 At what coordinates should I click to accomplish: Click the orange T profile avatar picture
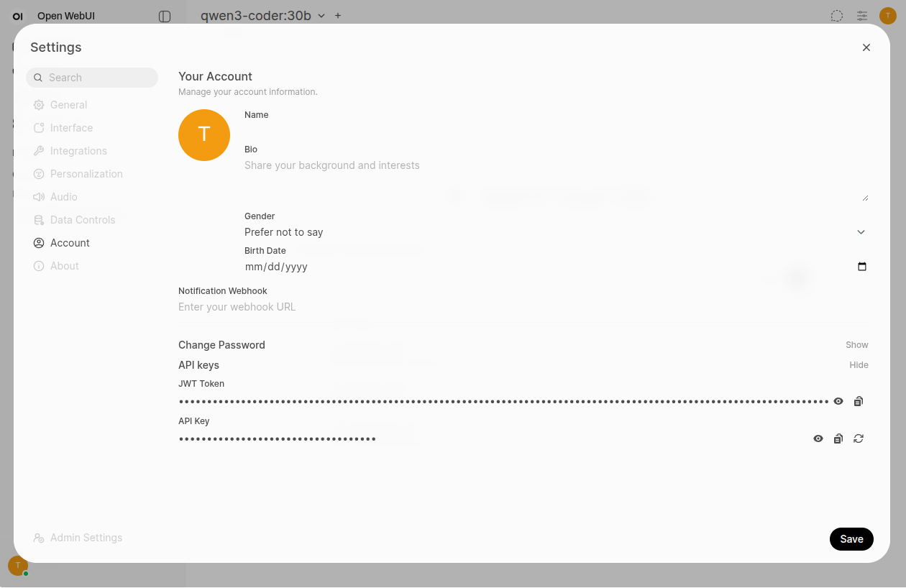click(x=204, y=135)
